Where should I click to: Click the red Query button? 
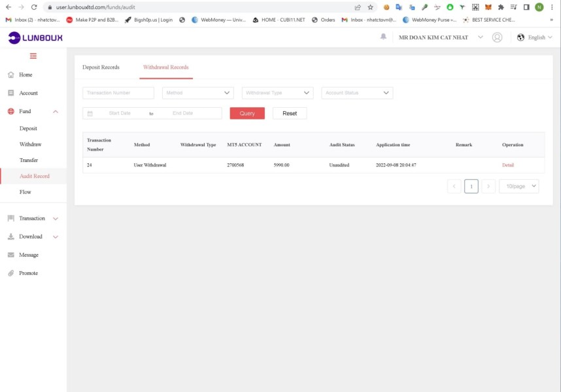point(247,113)
